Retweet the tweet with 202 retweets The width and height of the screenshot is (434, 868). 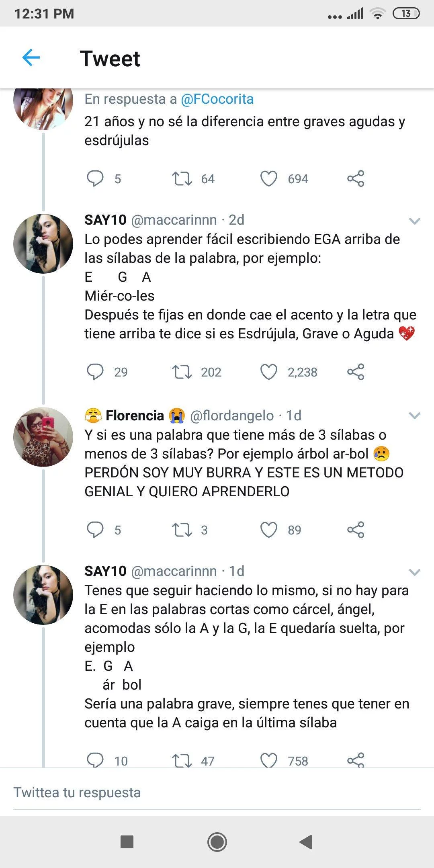tap(182, 372)
